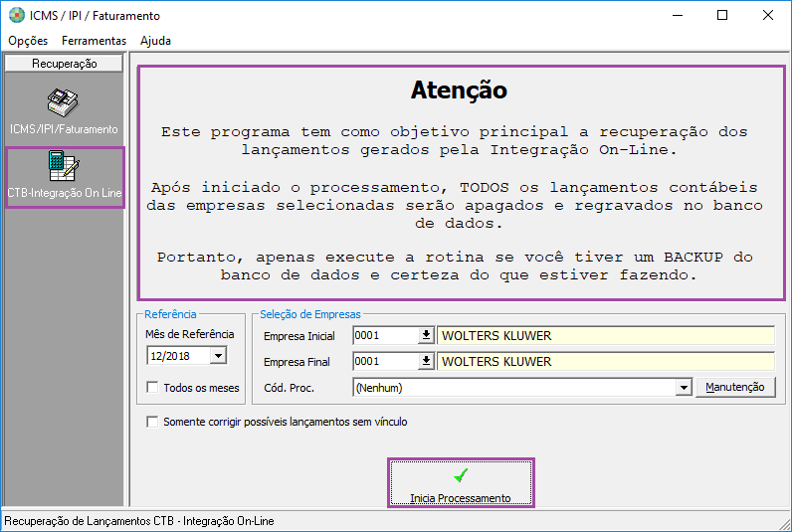792x532 pixels.
Task: Click the Empresa Inicial name field WOLTERS KLUWER
Action: click(606, 336)
